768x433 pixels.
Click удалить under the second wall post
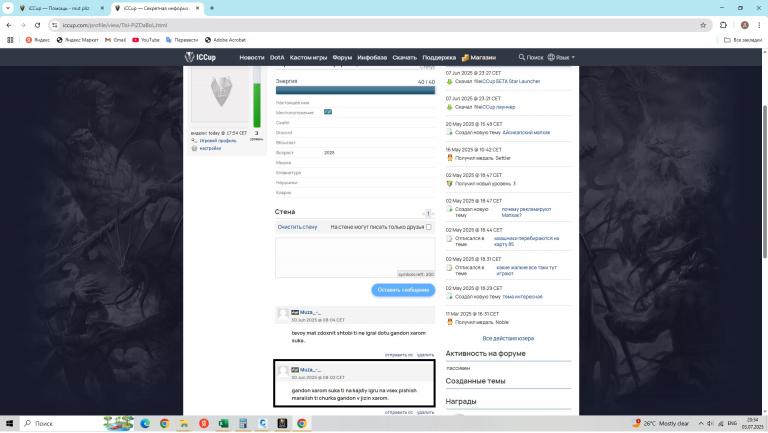click(x=425, y=412)
